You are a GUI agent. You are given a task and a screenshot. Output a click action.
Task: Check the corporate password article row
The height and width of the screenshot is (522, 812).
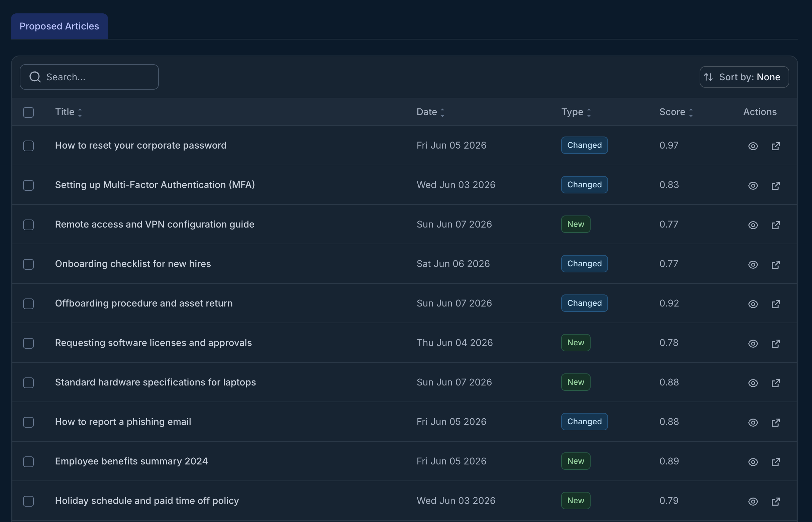(x=28, y=146)
